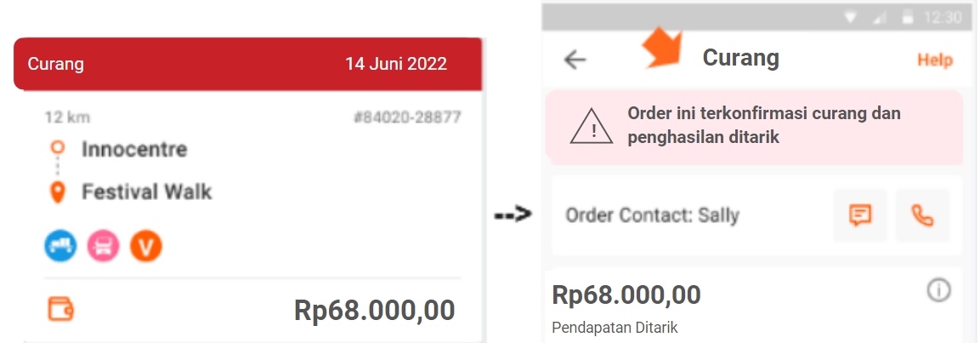Select the blue truck vehicle icon
This screenshot has width=980, height=343.
coord(60,246)
